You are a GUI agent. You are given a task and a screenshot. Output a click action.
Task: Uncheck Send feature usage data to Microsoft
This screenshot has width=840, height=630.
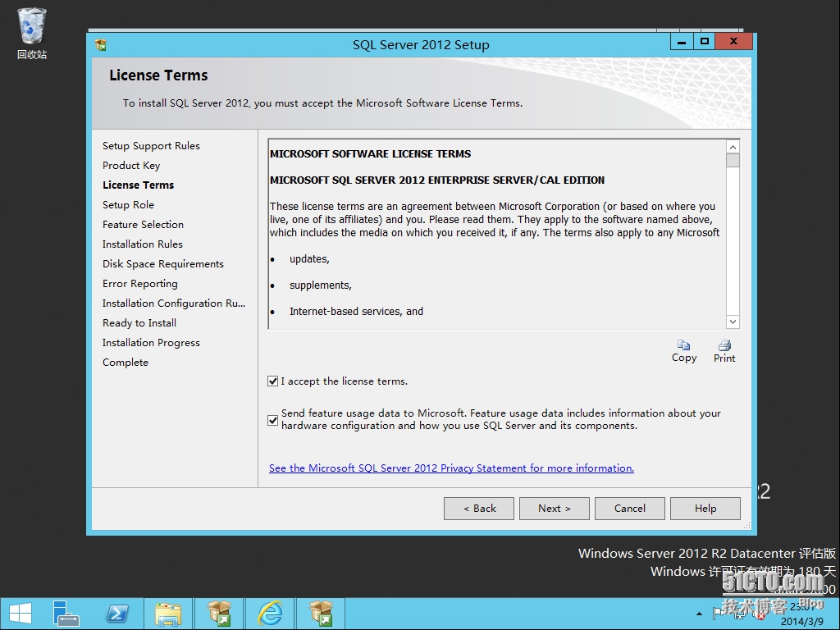coord(272,420)
